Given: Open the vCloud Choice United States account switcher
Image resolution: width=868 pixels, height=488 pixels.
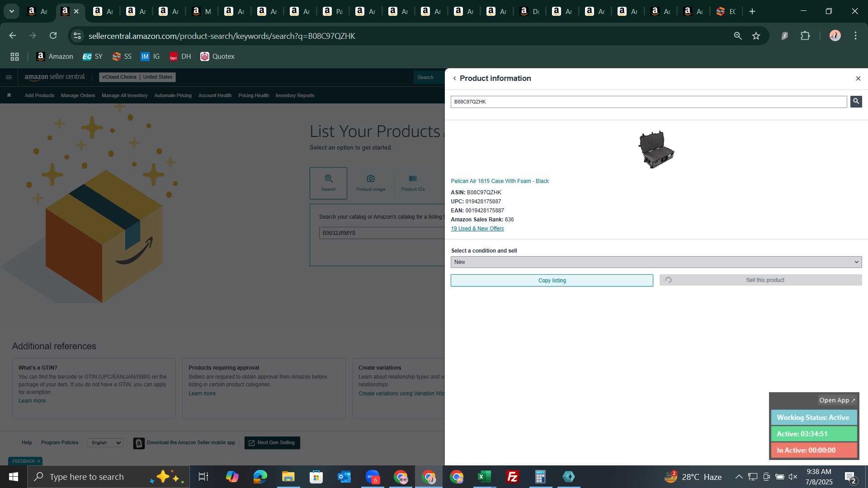Looking at the screenshot, I should pos(137,77).
